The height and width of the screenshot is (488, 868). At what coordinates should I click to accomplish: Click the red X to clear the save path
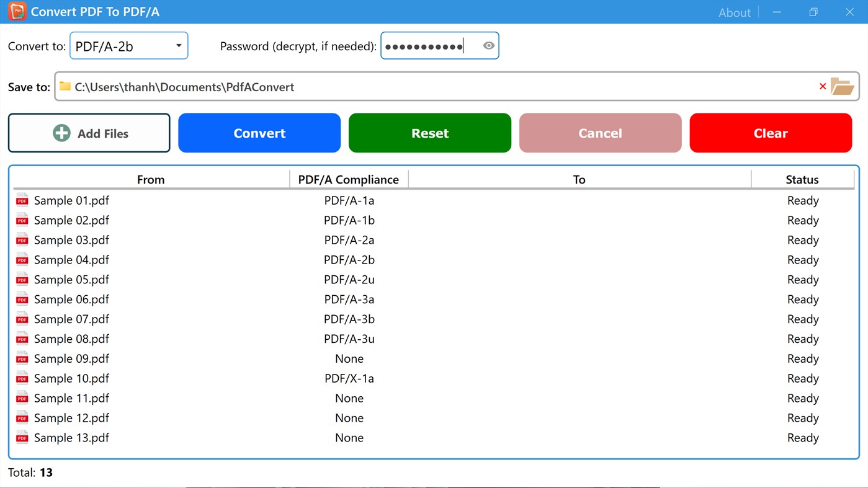(823, 87)
